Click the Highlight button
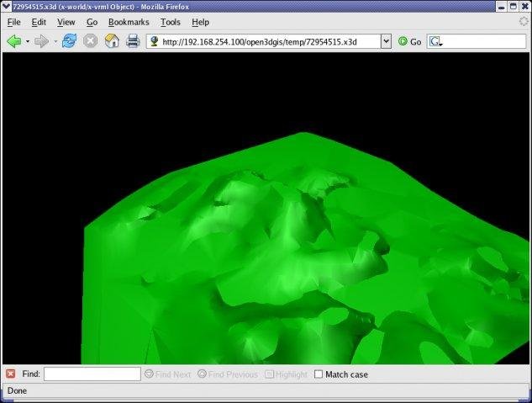This screenshot has width=532, height=403. (286, 374)
